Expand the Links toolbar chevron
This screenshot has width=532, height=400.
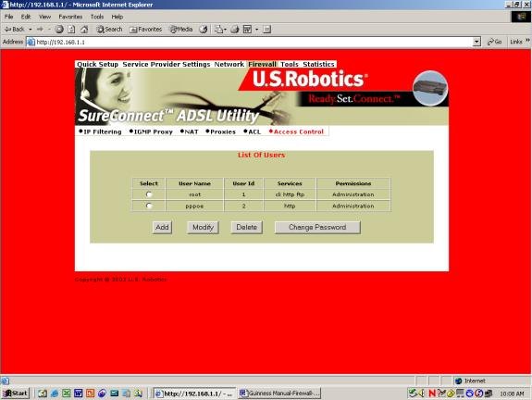click(527, 41)
